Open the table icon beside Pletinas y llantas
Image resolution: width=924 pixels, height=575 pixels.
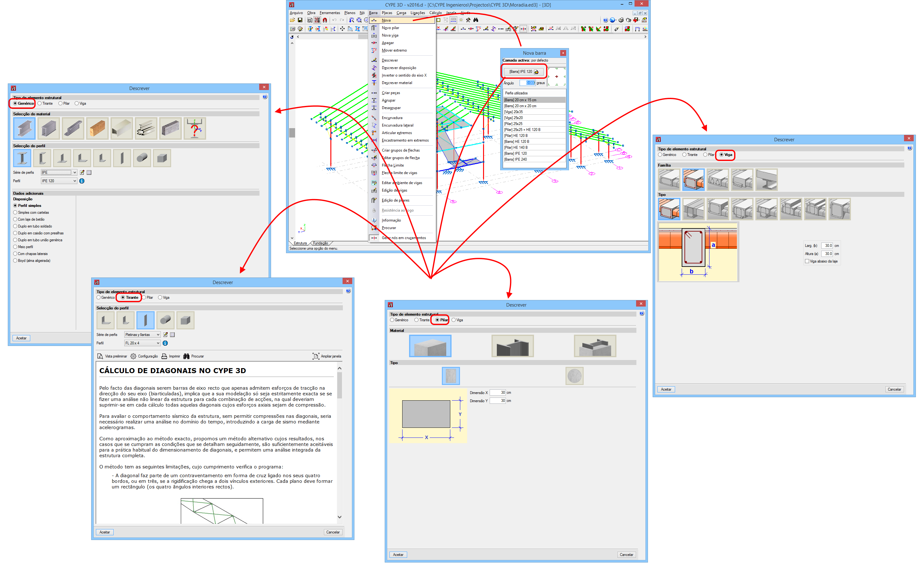click(172, 335)
